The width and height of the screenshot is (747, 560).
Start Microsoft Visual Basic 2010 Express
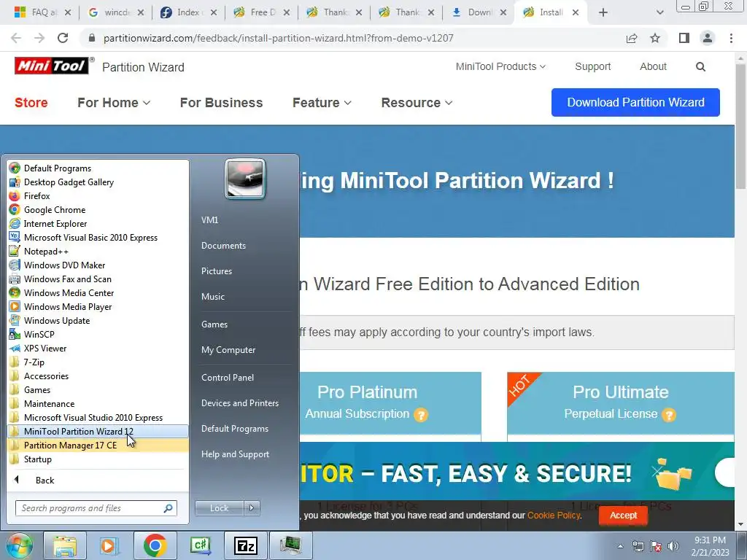pyautogui.click(x=98, y=237)
